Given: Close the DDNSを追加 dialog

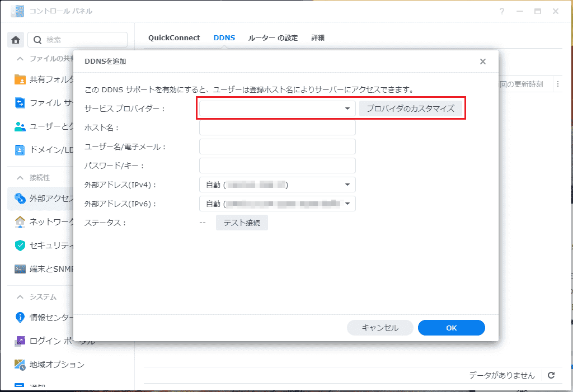Looking at the screenshot, I should click(483, 62).
